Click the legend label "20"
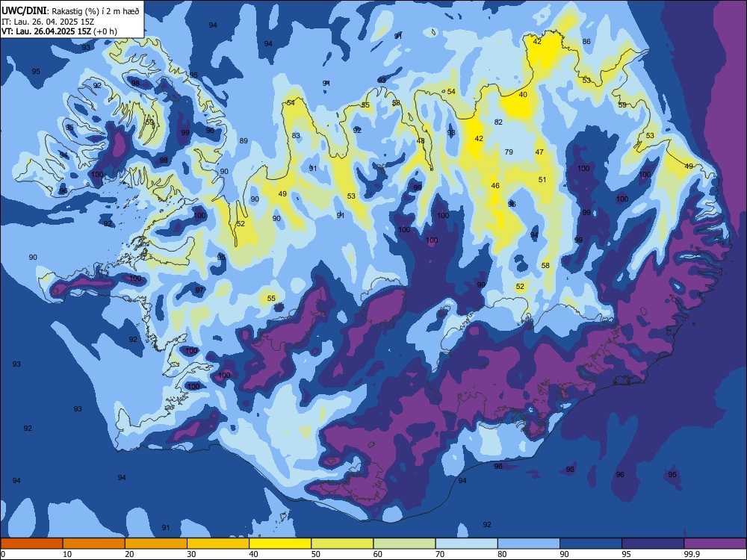Viewport: 747px width, 560px height. click(x=129, y=554)
